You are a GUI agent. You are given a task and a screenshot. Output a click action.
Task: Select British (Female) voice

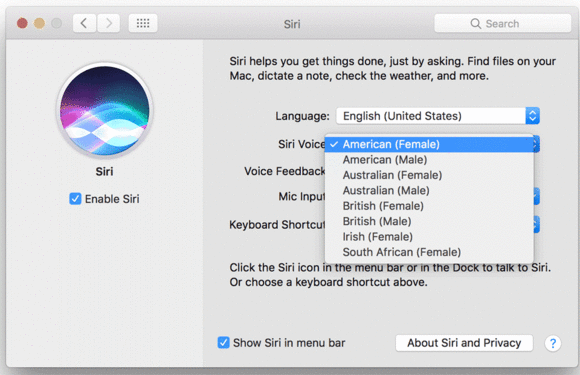tap(429, 206)
